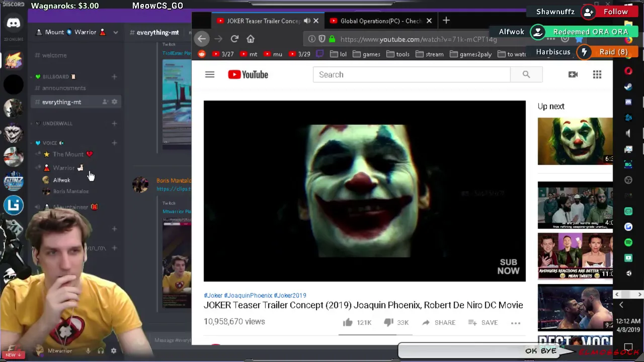The height and width of the screenshot is (362, 644).
Task: Open the lol bookmarks folder
Action: [339, 54]
